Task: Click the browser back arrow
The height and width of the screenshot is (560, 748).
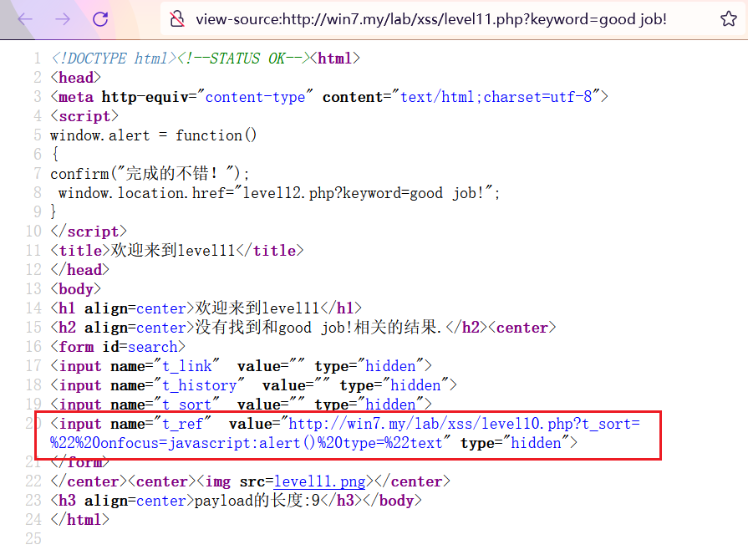Action: click(25, 19)
